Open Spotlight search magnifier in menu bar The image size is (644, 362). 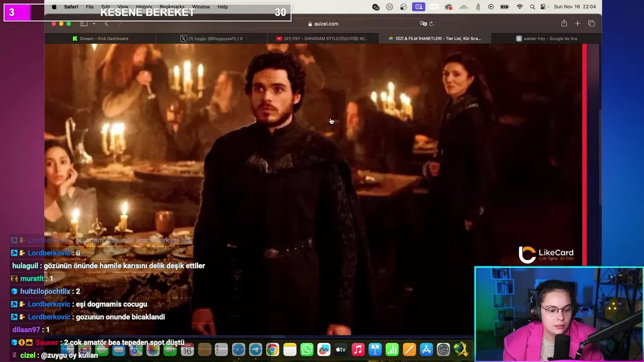click(532, 7)
